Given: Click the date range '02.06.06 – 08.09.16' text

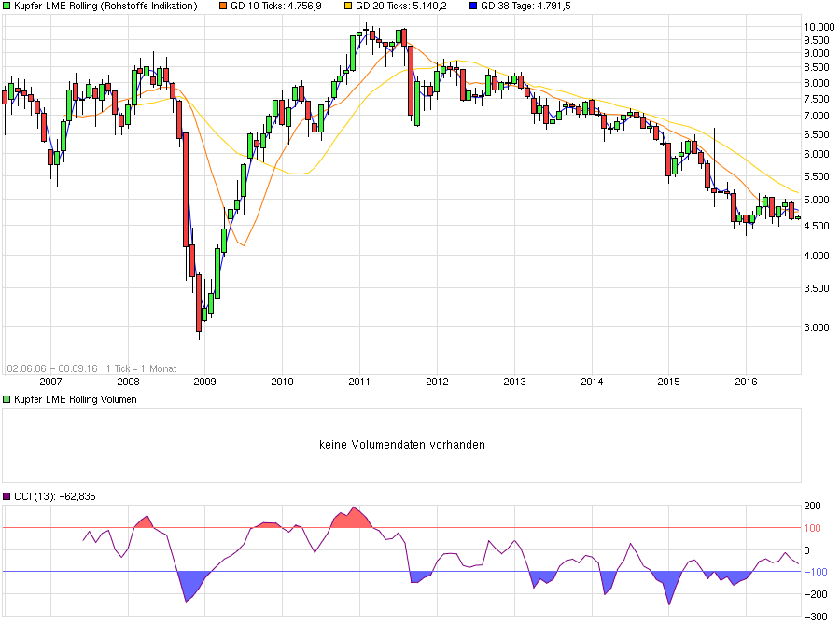Looking at the screenshot, I should [x=52, y=368].
